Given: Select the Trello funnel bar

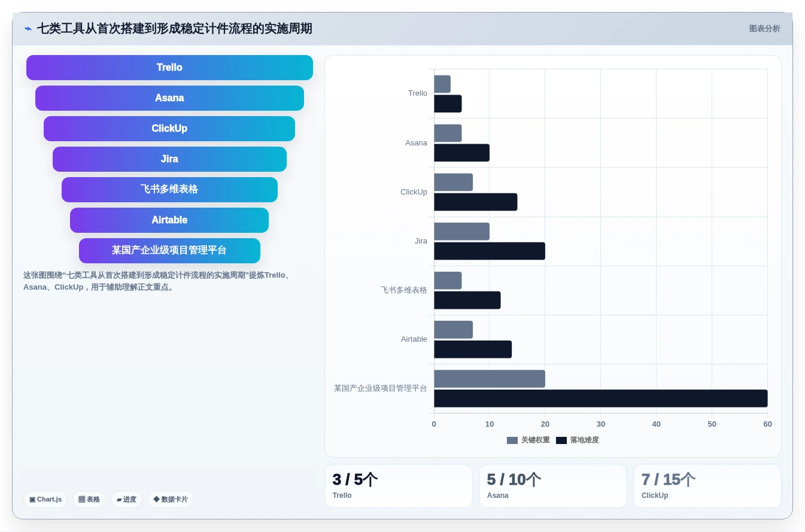Looking at the screenshot, I should [169, 68].
